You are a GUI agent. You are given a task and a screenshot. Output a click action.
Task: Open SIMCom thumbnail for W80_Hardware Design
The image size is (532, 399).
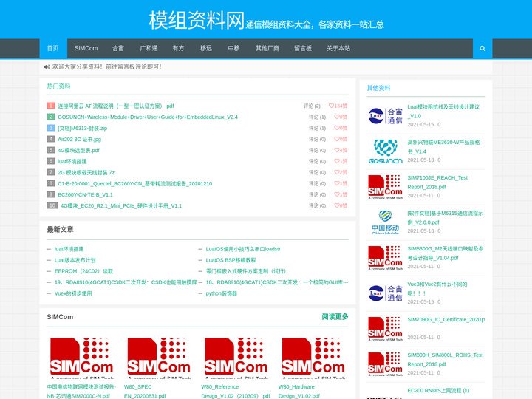313,358
